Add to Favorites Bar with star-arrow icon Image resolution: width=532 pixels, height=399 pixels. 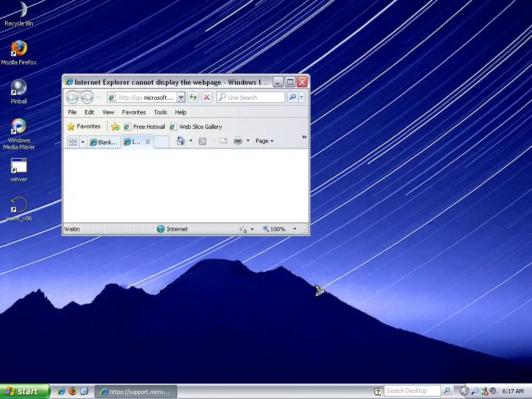(x=115, y=127)
